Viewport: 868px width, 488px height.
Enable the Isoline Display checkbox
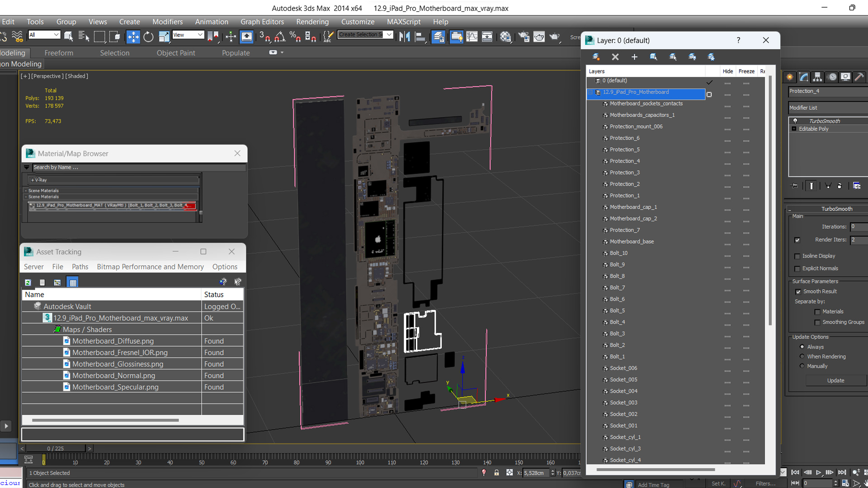(797, 256)
